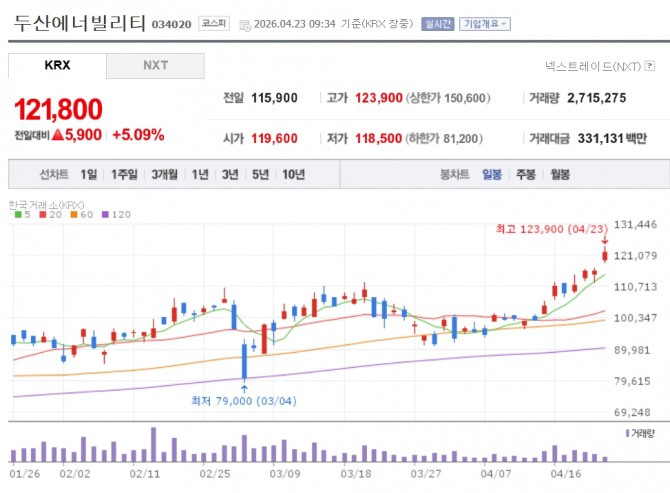This screenshot has width=670, height=493.
Task: Click the orange 60-day moving average legend square
Action: click(74, 214)
